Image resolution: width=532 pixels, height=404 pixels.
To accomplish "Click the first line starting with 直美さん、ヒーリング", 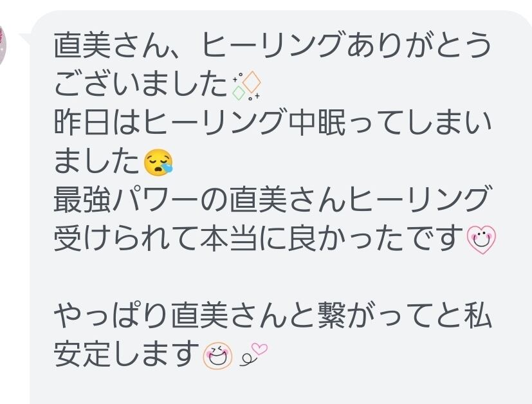I will click(273, 45).
